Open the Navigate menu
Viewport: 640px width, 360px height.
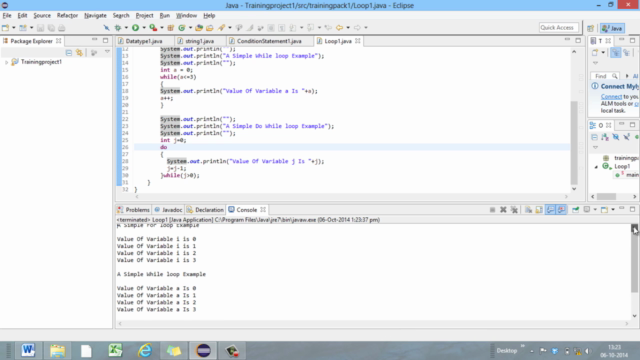tap(95, 16)
